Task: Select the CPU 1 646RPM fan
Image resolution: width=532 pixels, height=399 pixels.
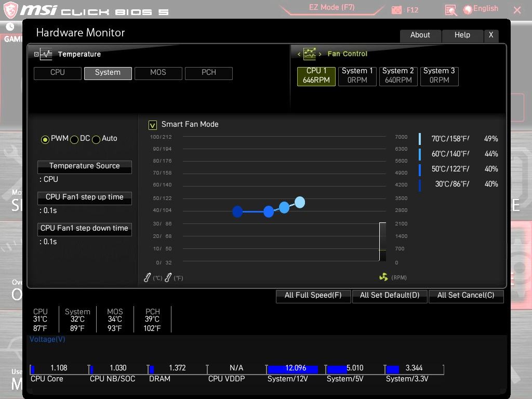Action: pos(316,76)
